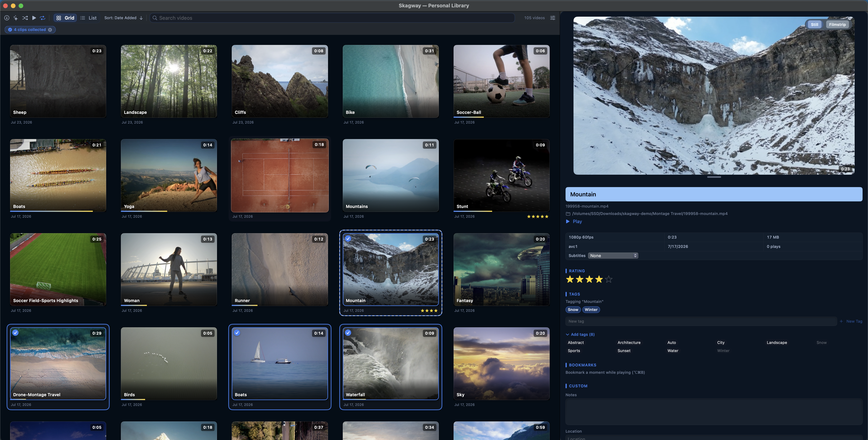The image size is (868, 440).
Task: Select the Sheep video thumbnail
Action: [58, 81]
